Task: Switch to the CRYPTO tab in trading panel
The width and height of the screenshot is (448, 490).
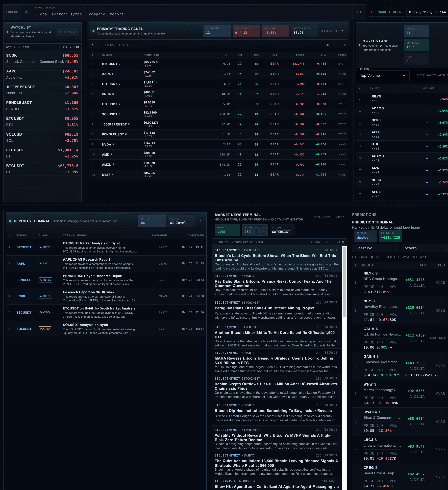Action: pyautogui.click(x=124, y=45)
